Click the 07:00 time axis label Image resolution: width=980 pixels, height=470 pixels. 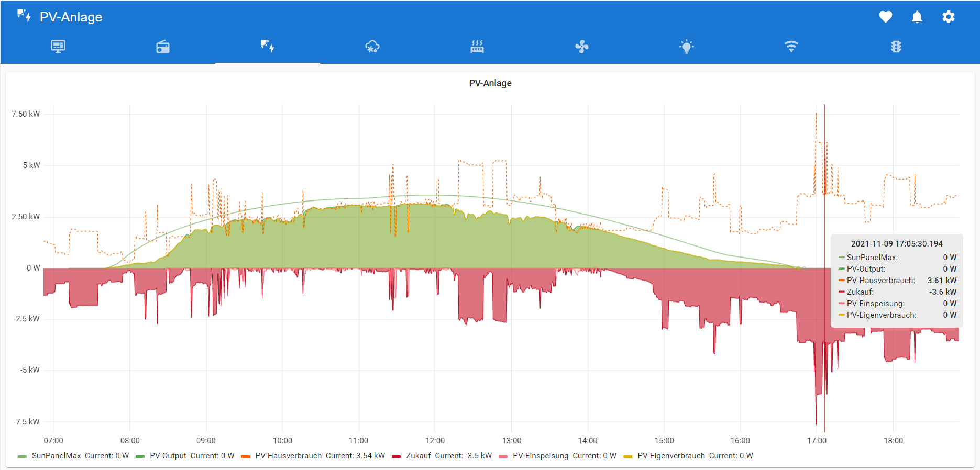pyautogui.click(x=53, y=441)
